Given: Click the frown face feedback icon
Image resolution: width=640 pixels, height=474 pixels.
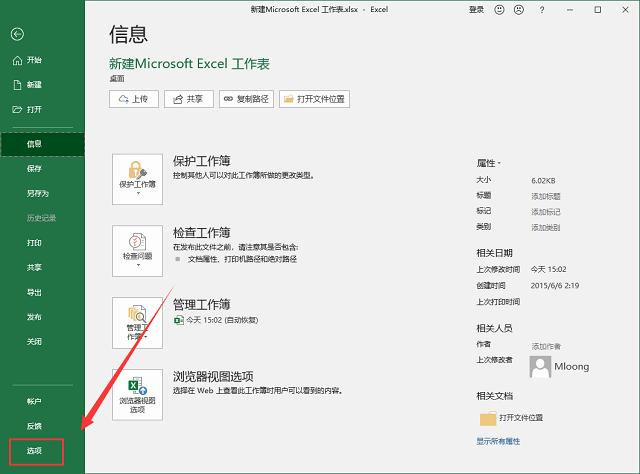Looking at the screenshot, I should pyautogui.click(x=519, y=9).
